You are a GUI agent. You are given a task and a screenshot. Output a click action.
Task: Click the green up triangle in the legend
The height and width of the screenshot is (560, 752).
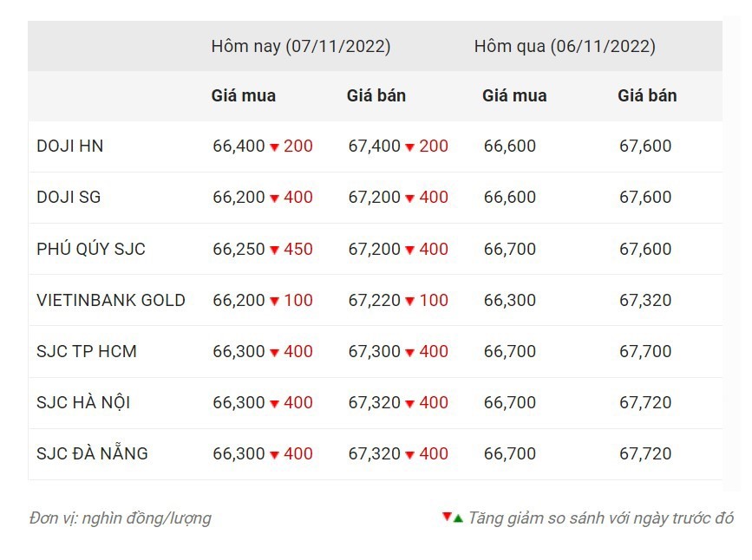click(458, 518)
